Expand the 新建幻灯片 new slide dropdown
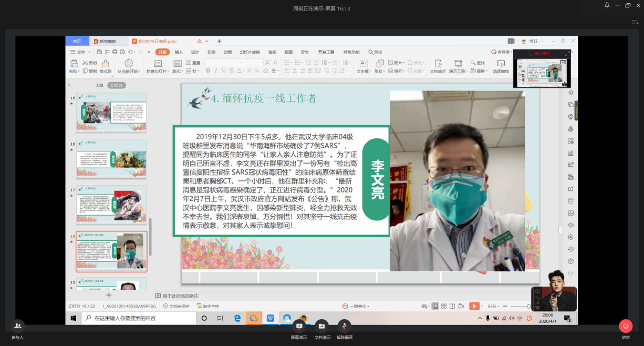The width and height of the screenshot is (644, 346). point(157,72)
